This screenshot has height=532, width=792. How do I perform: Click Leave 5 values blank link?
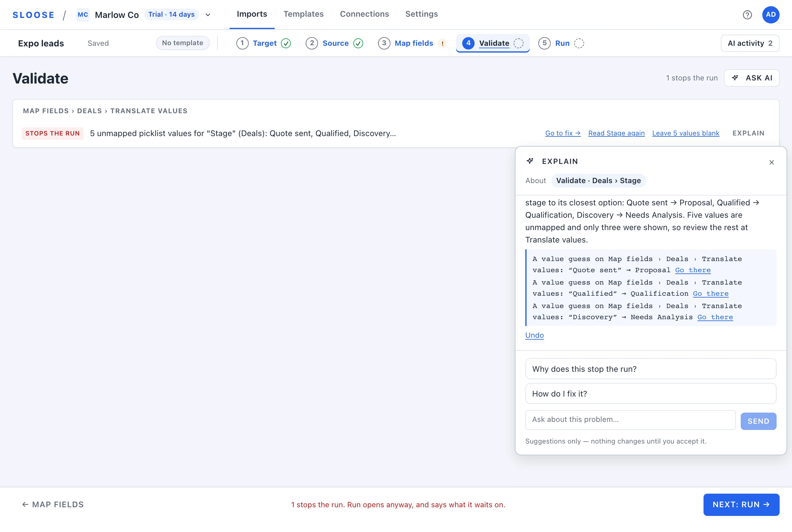[686, 133]
